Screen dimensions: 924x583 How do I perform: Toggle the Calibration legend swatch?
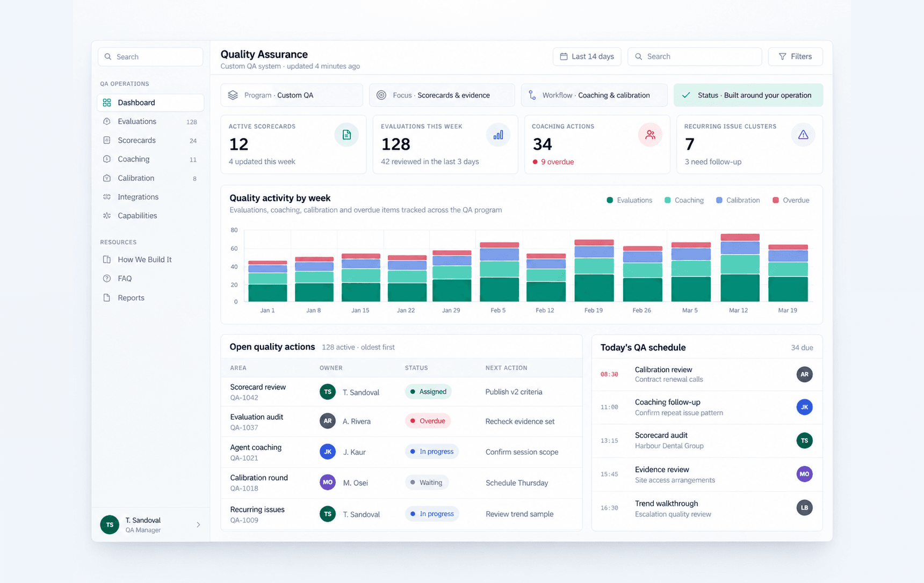(x=719, y=200)
